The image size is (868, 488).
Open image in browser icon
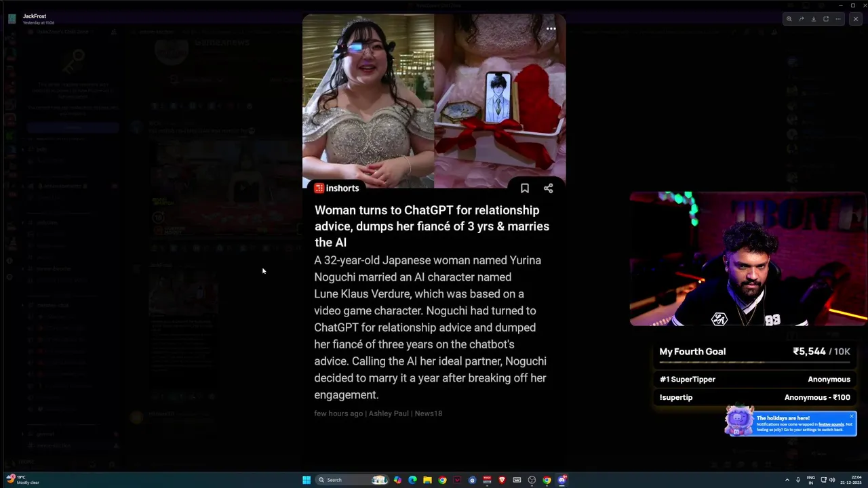[825, 19]
